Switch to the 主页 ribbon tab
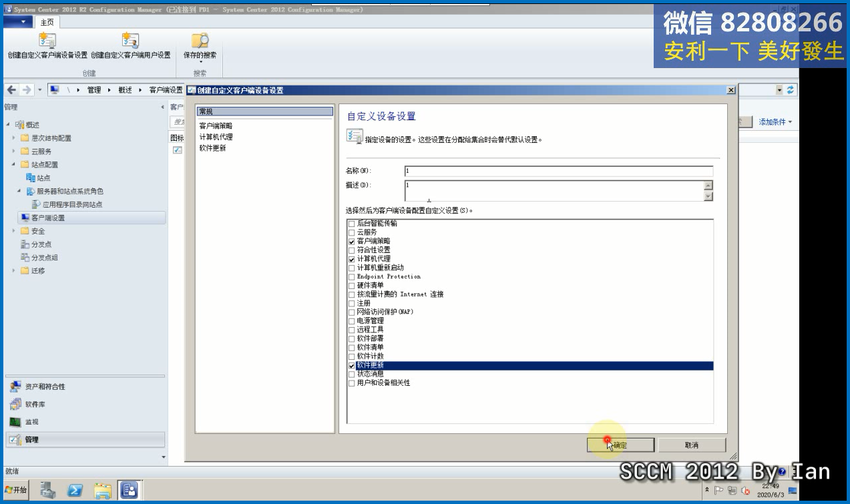Viewport: 850px width, 504px height. pyautogui.click(x=47, y=22)
